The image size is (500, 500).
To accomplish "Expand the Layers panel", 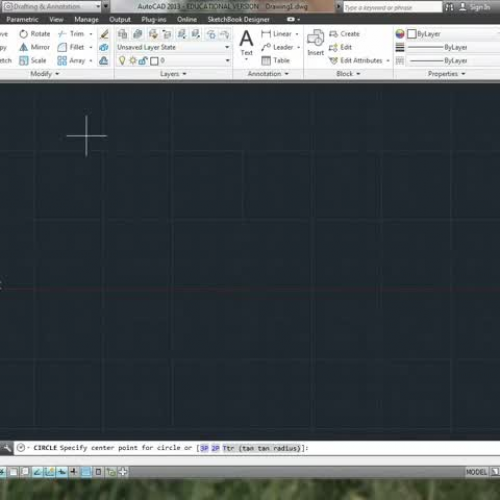I will [173, 74].
